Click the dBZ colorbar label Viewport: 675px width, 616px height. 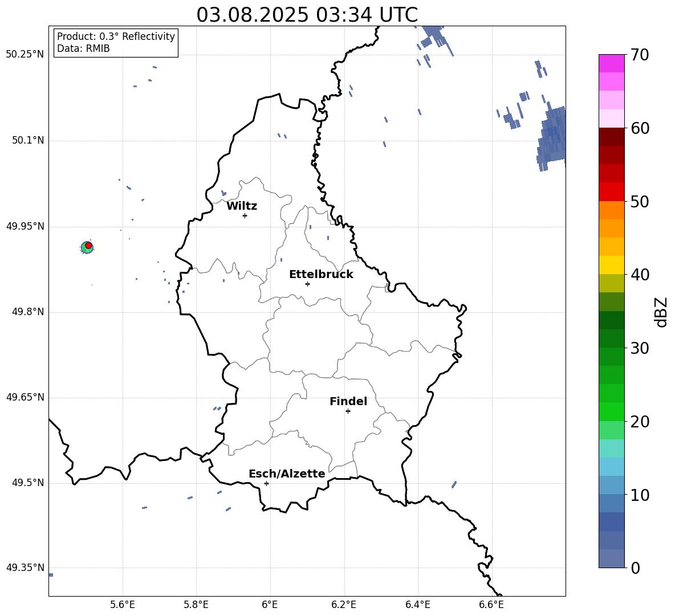[x=661, y=312]
